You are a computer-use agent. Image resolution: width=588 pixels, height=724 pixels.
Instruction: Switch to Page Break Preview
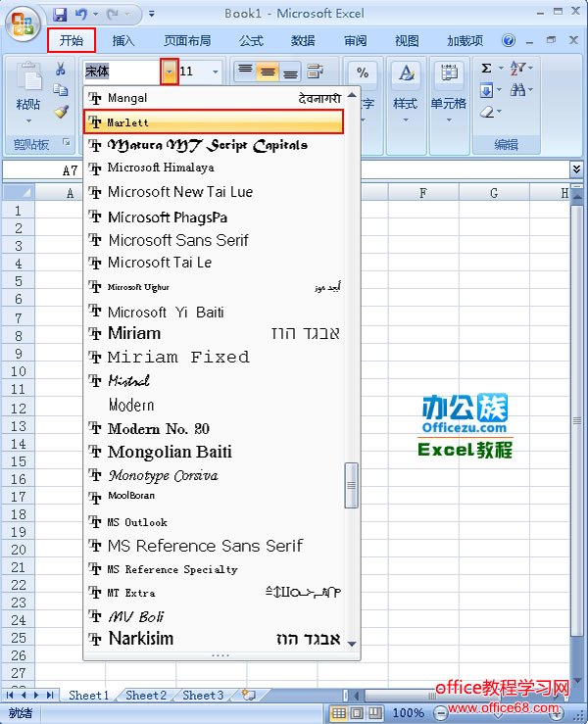375,713
